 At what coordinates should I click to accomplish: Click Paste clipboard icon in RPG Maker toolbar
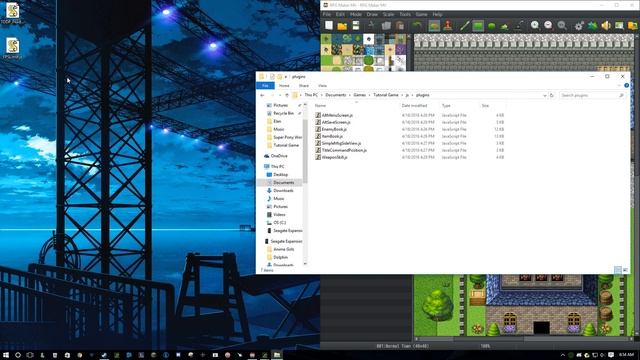click(x=400, y=26)
